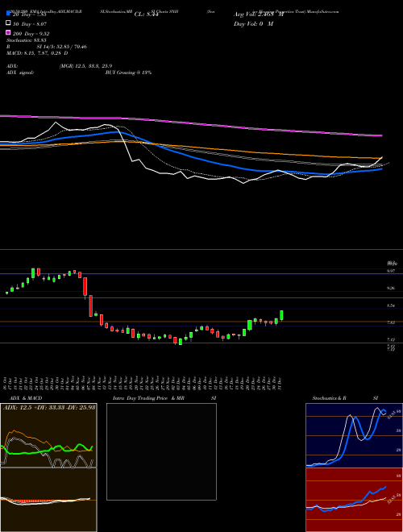This screenshot has height=532, width=403.
Task: Click the 'SI 14/3: 52.85 / 79.46' readout
Action: [62, 47]
